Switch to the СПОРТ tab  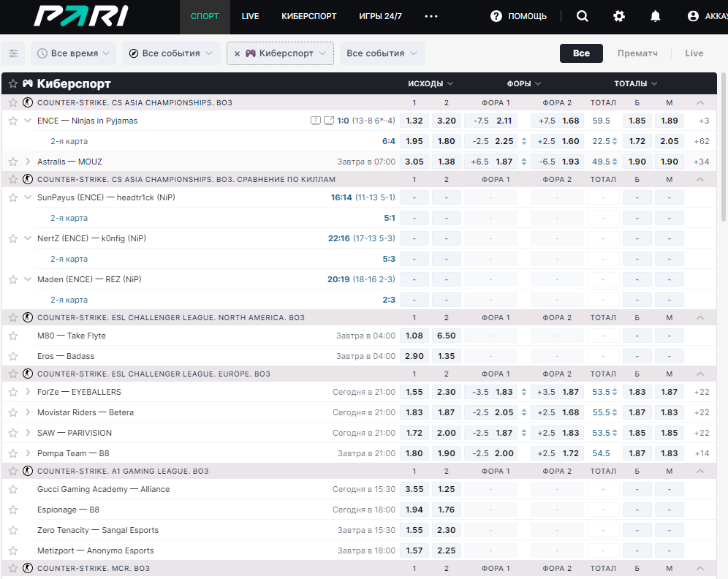(205, 16)
